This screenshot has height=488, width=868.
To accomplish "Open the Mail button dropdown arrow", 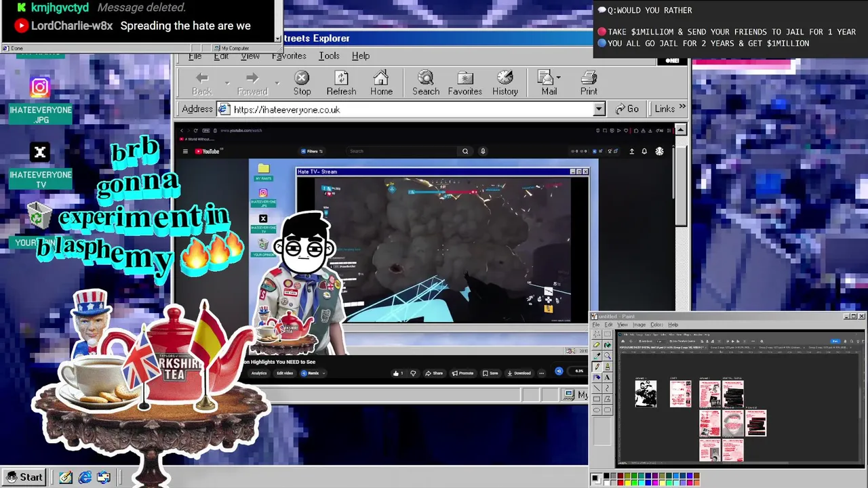I will coord(559,77).
